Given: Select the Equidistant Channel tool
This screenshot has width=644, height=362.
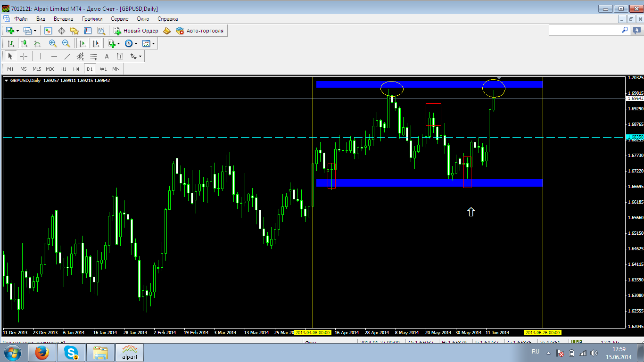Looking at the screenshot, I should click(x=80, y=56).
